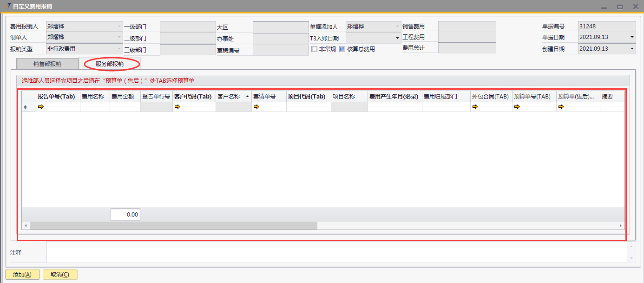Image resolution: width=644 pixels, height=283 pixels.
Task: Open the T3入账日期 date dropdown
Action: (397, 38)
